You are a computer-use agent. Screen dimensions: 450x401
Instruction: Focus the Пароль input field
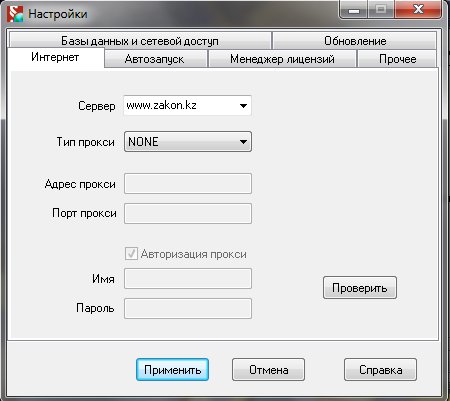click(188, 309)
